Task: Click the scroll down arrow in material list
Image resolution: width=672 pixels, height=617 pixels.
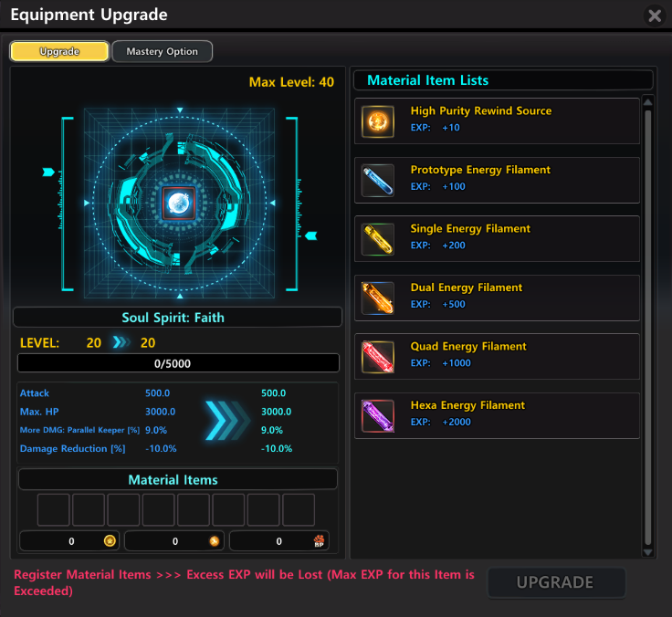Action: (648, 552)
